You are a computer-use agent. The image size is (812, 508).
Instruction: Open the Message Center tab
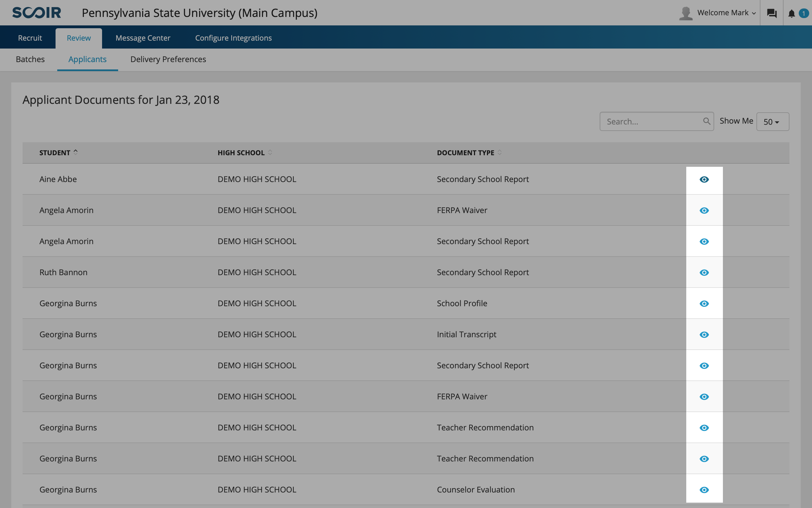(143, 38)
